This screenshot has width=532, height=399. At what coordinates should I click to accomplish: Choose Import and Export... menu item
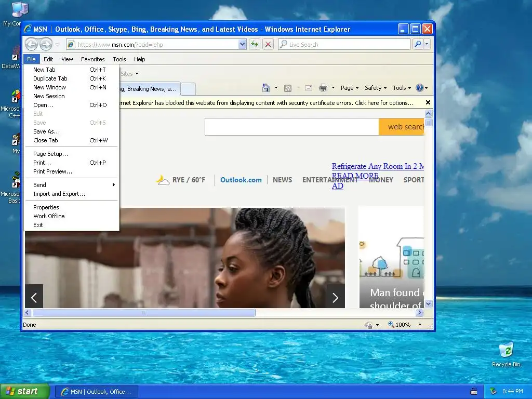(71, 194)
